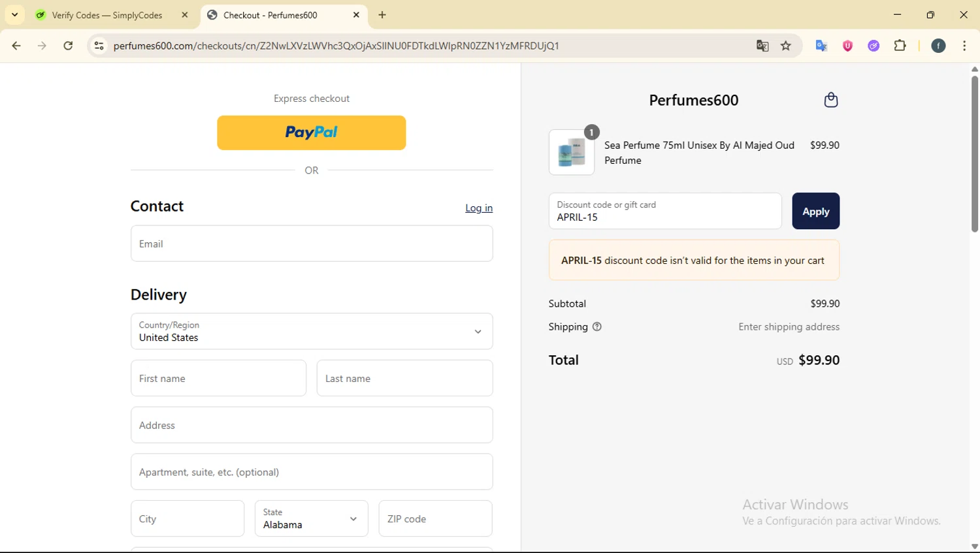Click the USD $99.90 total amount
Viewport: 980px width, 553px height.
pos(808,360)
